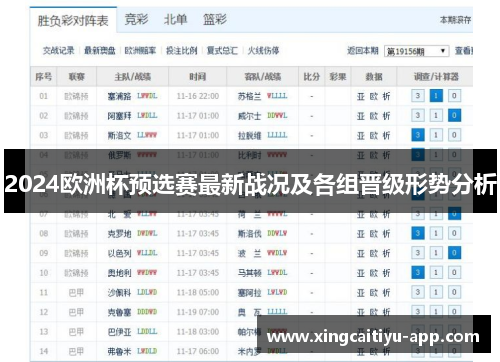Toggle result 3 for match 11 沙佩科
Viewport: 500px width, 362px height.
418,292
